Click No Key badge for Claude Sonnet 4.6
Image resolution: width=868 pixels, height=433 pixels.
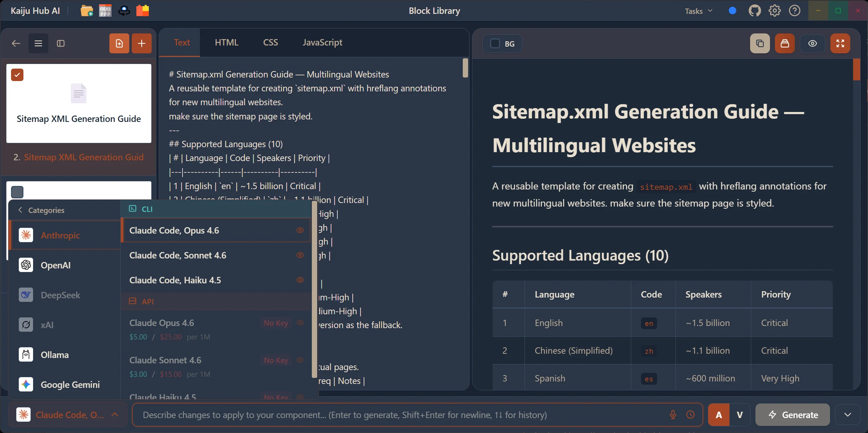click(276, 360)
